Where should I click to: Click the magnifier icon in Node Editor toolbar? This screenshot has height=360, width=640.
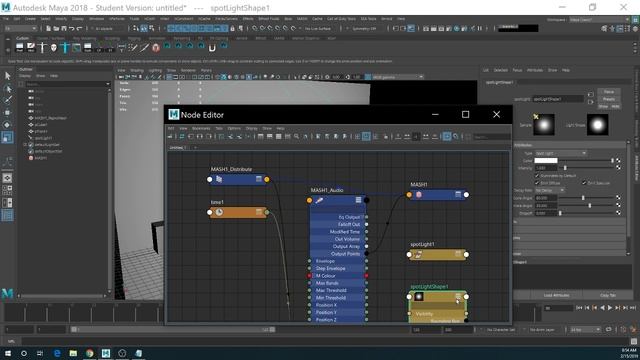[297, 137]
